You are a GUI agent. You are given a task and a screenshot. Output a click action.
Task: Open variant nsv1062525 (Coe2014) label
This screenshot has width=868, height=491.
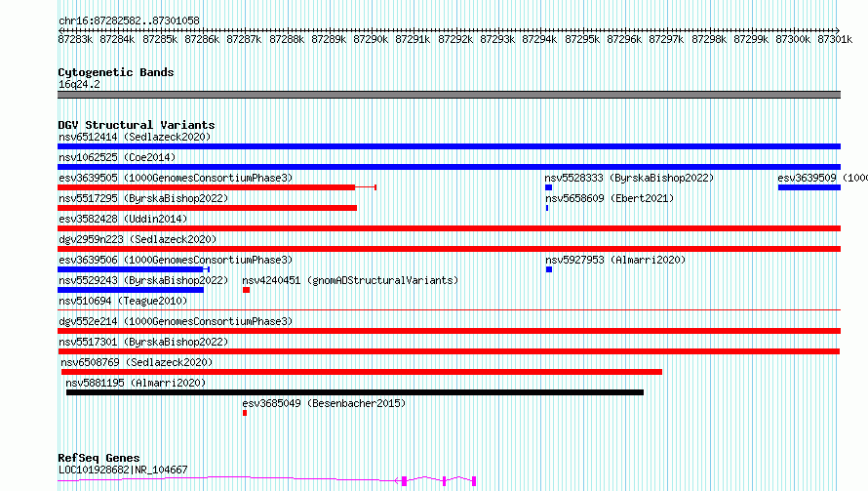click(117, 157)
